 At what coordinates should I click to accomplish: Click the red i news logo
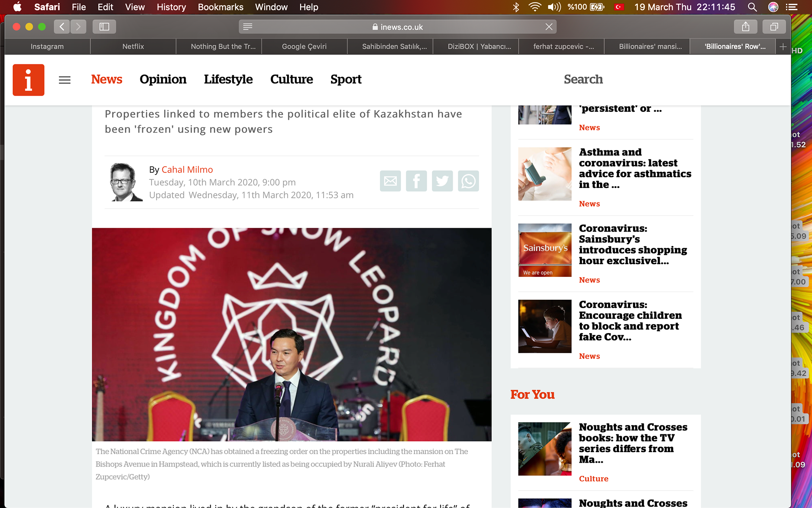pyautogui.click(x=28, y=80)
